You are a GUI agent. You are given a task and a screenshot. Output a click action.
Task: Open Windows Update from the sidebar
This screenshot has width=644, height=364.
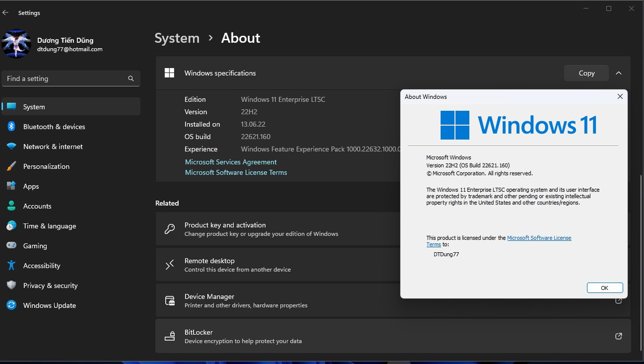[11, 305]
